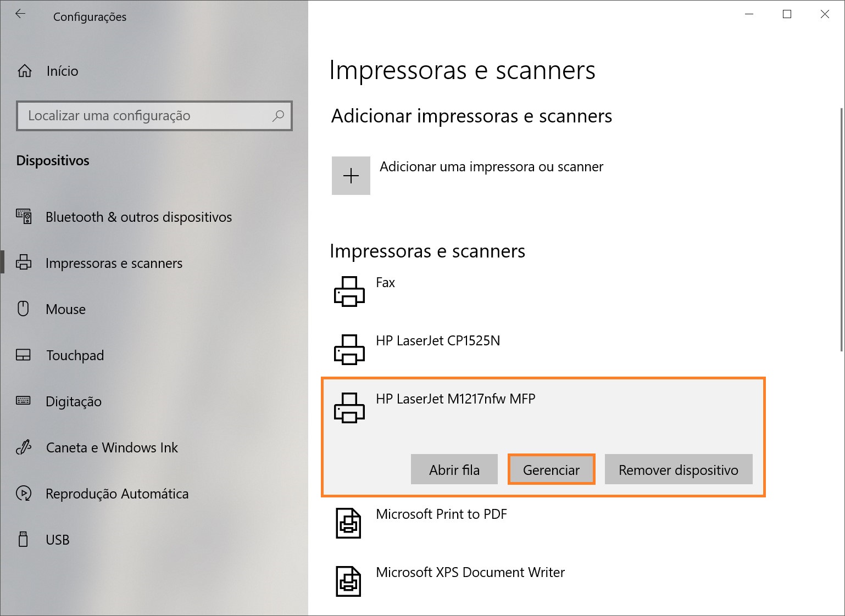The width and height of the screenshot is (845, 616).
Task: Click the Gerenciar button
Action: (x=551, y=469)
